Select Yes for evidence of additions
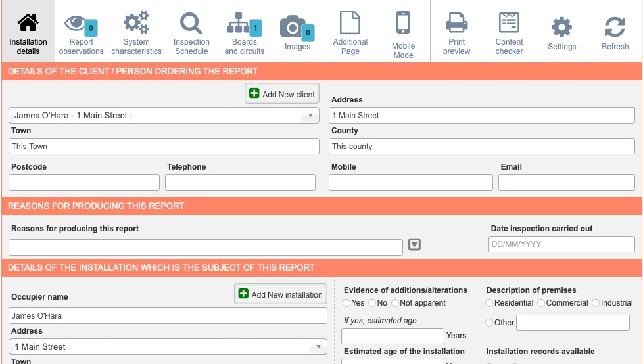 coord(346,303)
